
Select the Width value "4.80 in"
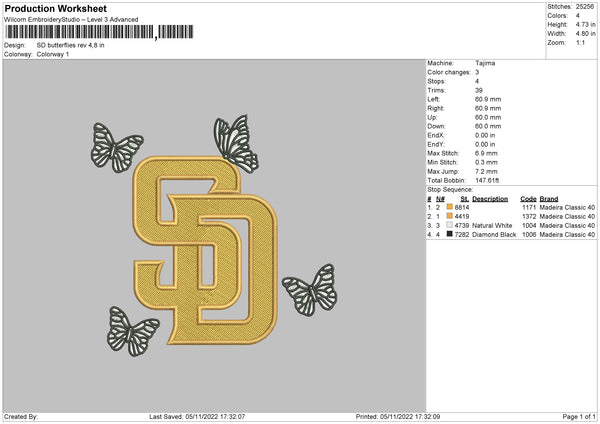(585, 34)
